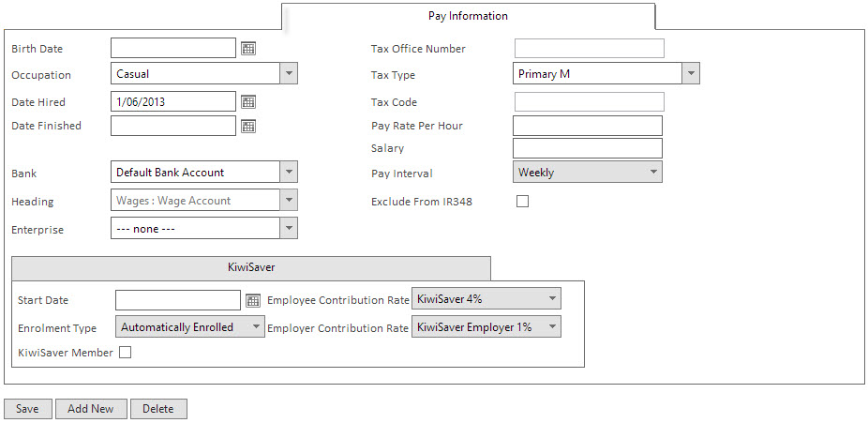The height and width of the screenshot is (423, 868).
Task: Open Employer Contribution Rate dropdown
Action: pyautogui.click(x=486, y=327)
